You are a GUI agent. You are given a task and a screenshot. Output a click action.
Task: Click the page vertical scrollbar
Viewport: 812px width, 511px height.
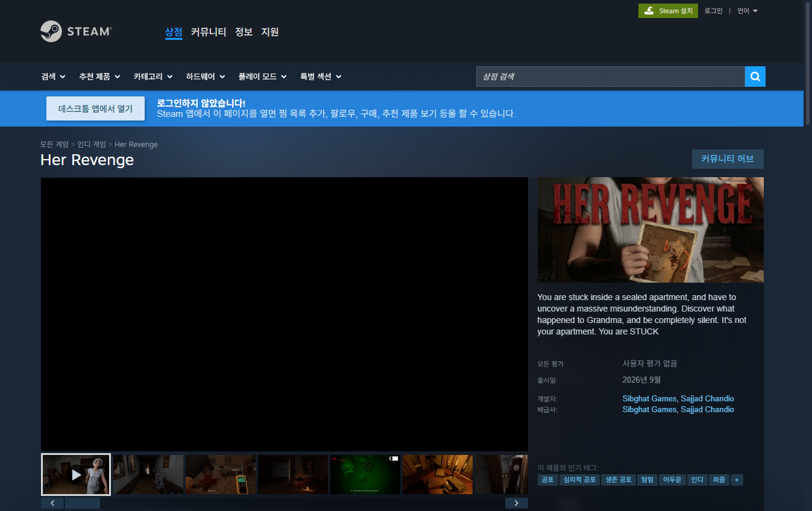point(807,63)
